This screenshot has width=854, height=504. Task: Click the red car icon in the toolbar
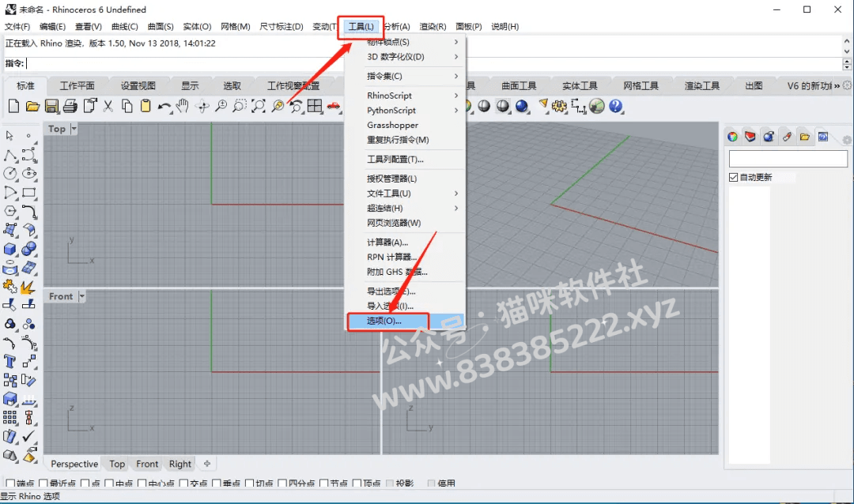pyautogui.click(x=334, y=106)
